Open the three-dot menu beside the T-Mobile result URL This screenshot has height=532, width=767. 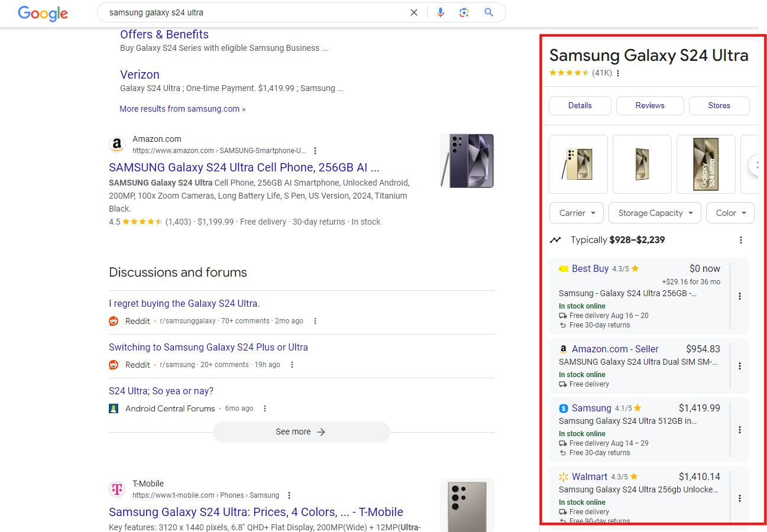[289, 495]
